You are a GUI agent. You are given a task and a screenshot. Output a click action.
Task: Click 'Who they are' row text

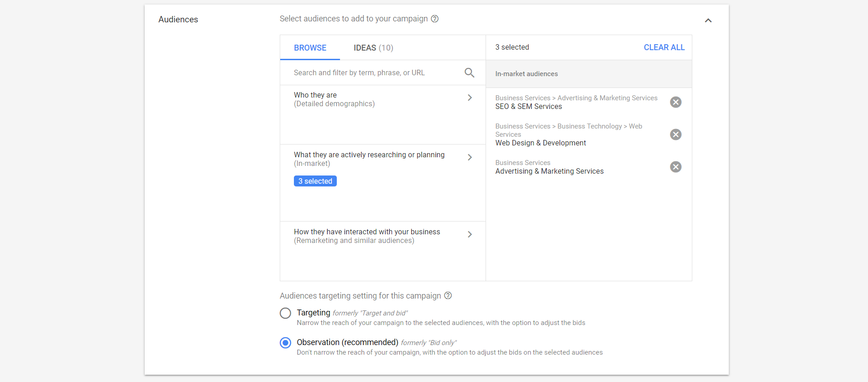315,95
